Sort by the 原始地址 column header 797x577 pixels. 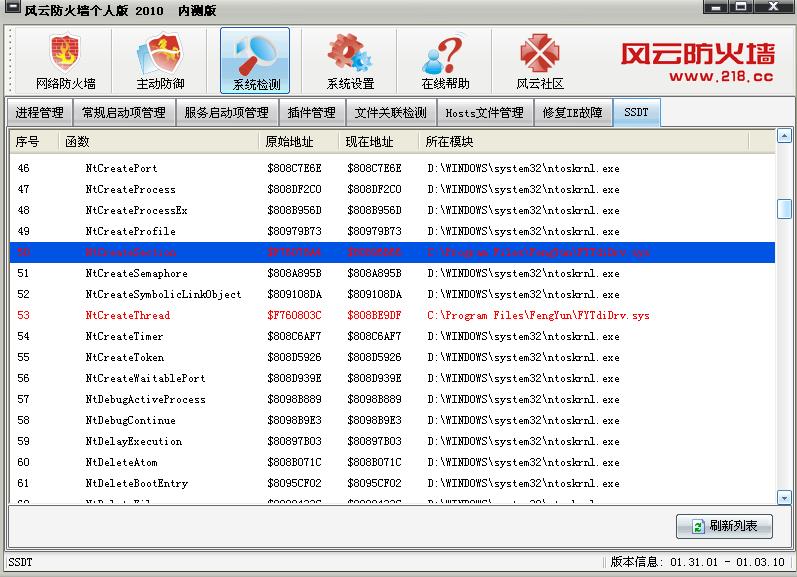pyautogui.click(x=299, y=141)
